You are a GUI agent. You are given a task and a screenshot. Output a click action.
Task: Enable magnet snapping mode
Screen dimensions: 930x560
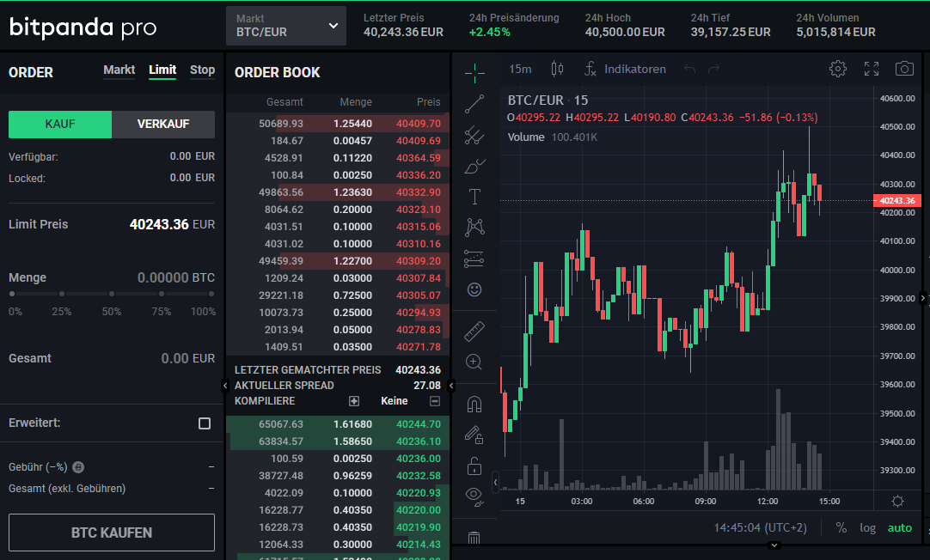tap(474, 403)
